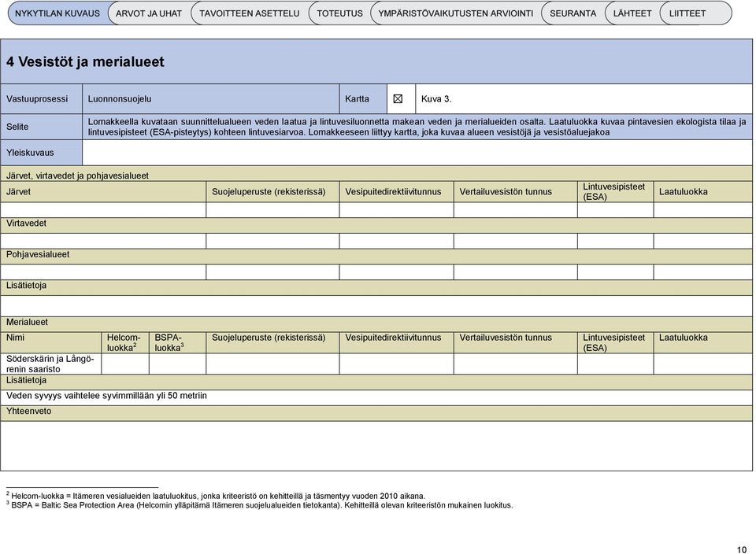Click page number 10
This screenshot has width=756, height=554.
click(x=742, y=549)
